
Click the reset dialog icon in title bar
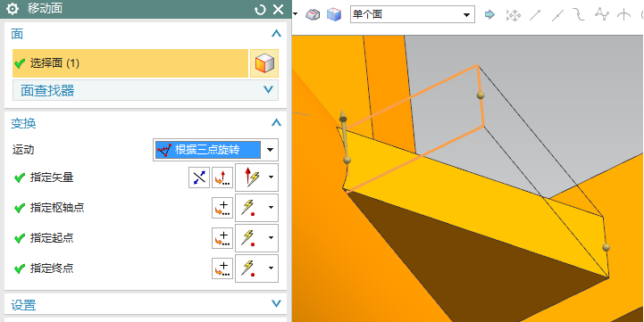[x=260, y=10]
